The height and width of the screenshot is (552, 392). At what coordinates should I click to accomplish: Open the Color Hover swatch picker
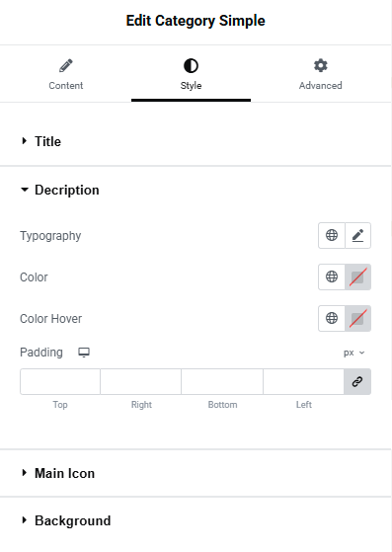(x=357, y=318)
